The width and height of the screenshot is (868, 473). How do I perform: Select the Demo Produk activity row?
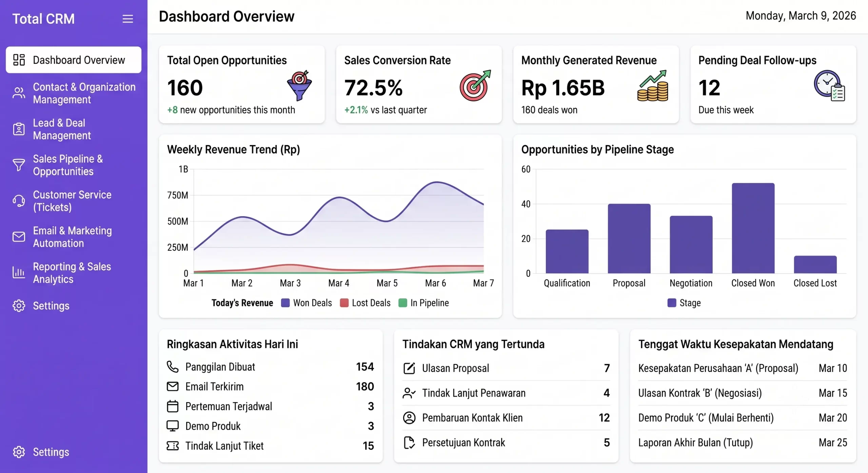[270, 426]
